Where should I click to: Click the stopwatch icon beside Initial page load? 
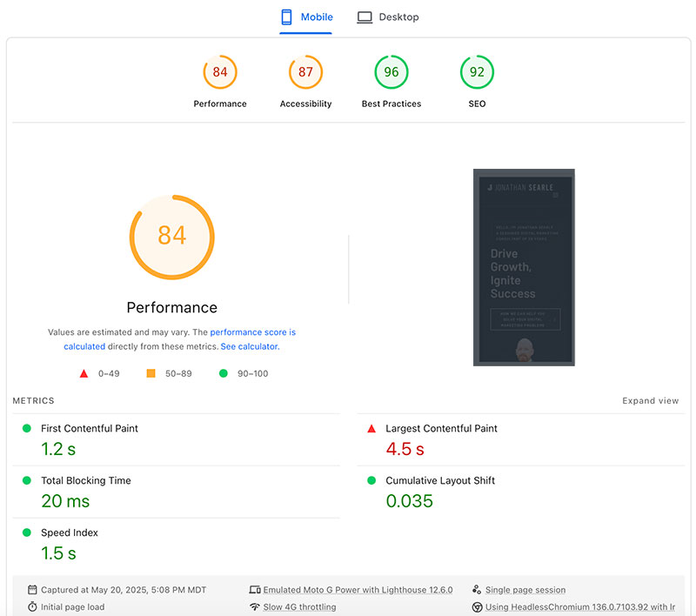pos(32,606)
